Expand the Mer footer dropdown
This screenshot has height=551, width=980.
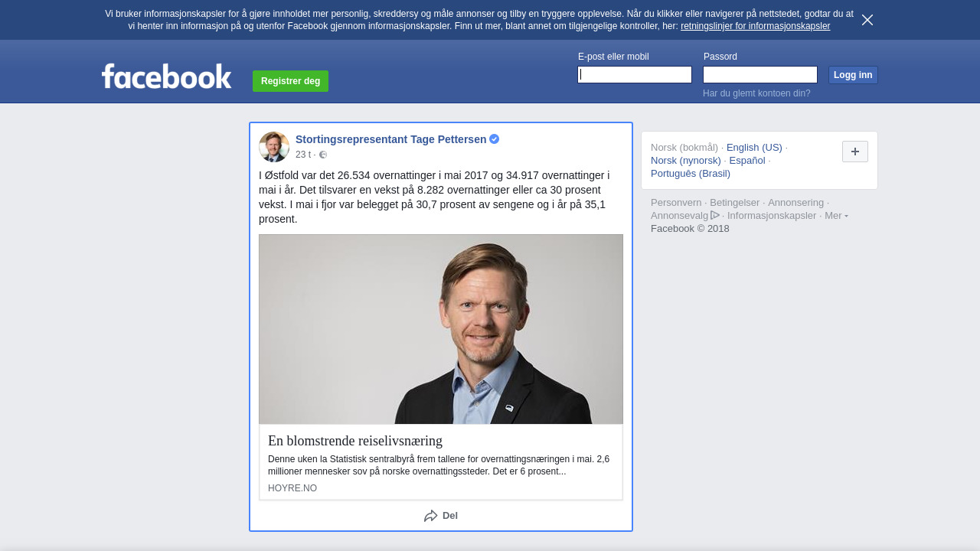[x=836, y=215]
